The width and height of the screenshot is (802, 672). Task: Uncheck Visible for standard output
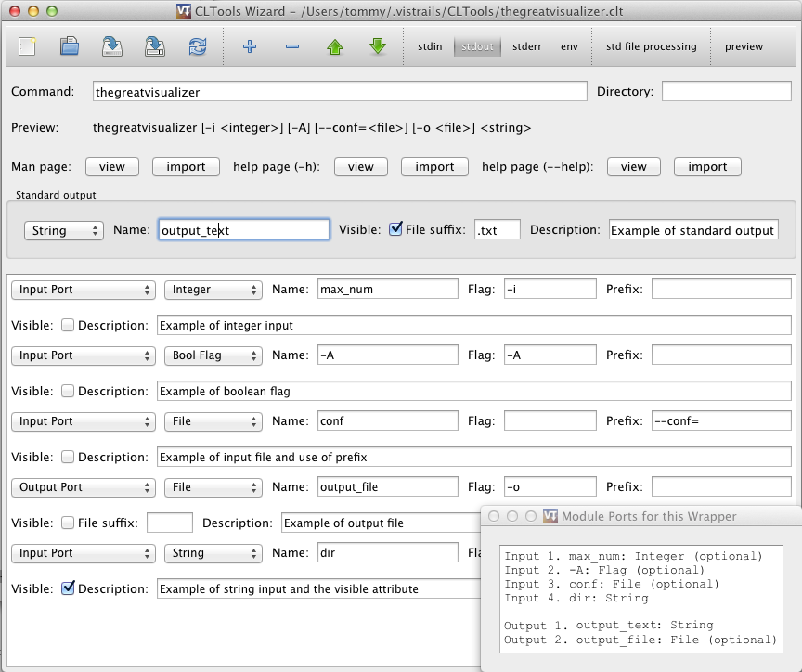pyautogui.click(x=395, y=229)
